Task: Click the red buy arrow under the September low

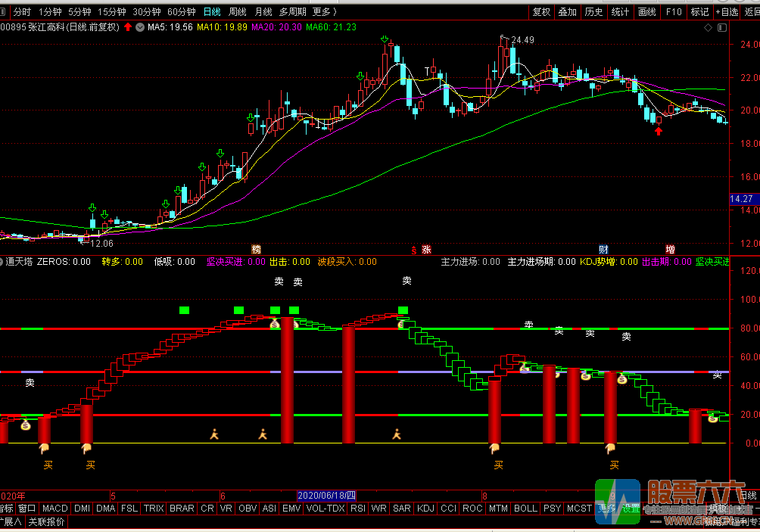Action: (x=659, y=131)
